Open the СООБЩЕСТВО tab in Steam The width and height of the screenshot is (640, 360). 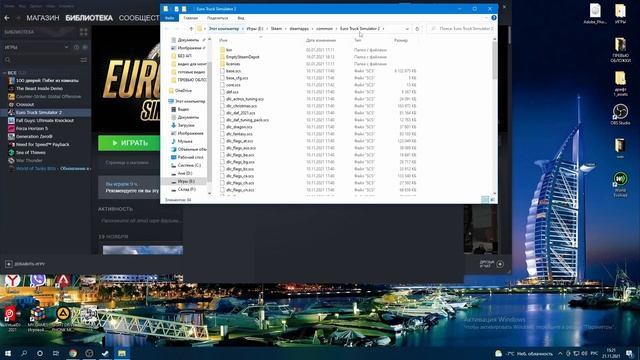tap(139, 18)
